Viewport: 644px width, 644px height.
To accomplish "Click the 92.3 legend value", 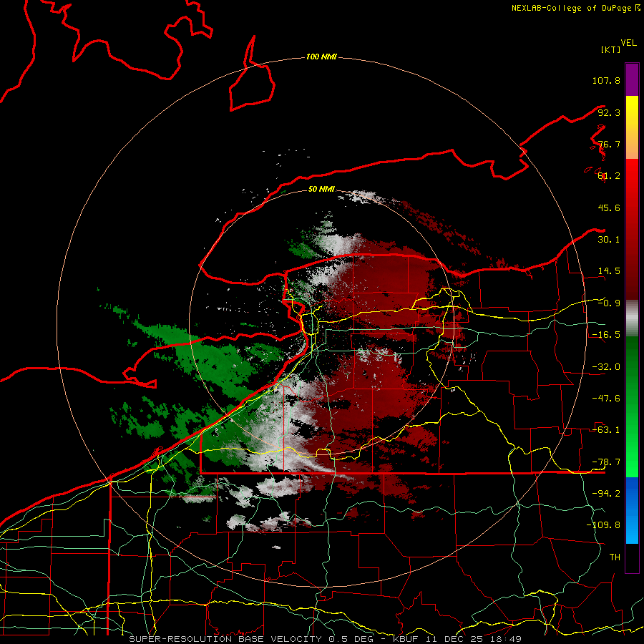I will coord(609,112).
